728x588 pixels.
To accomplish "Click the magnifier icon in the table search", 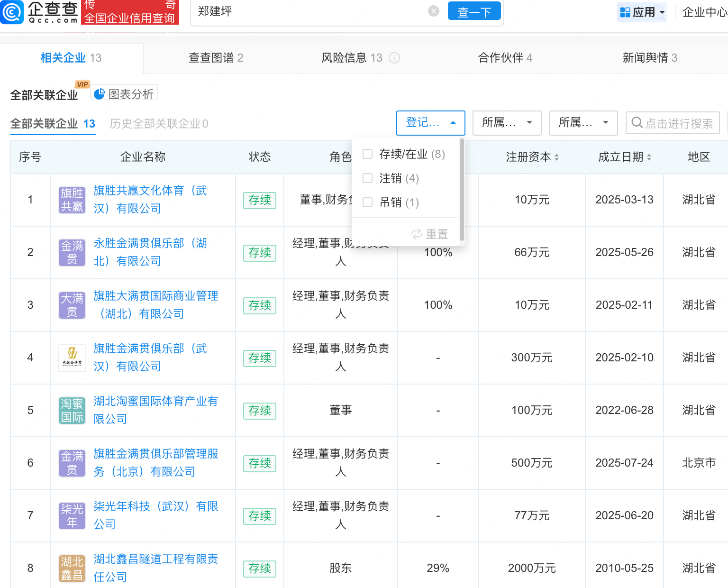I will pyautogui.click(x=637, y=123).
